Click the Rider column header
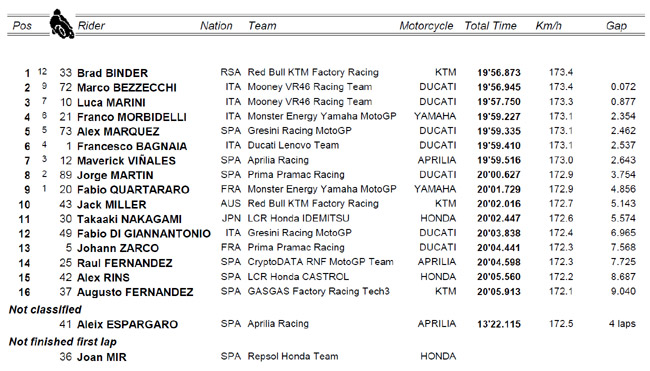Screen dimensions: 650x371 (91, 26)
